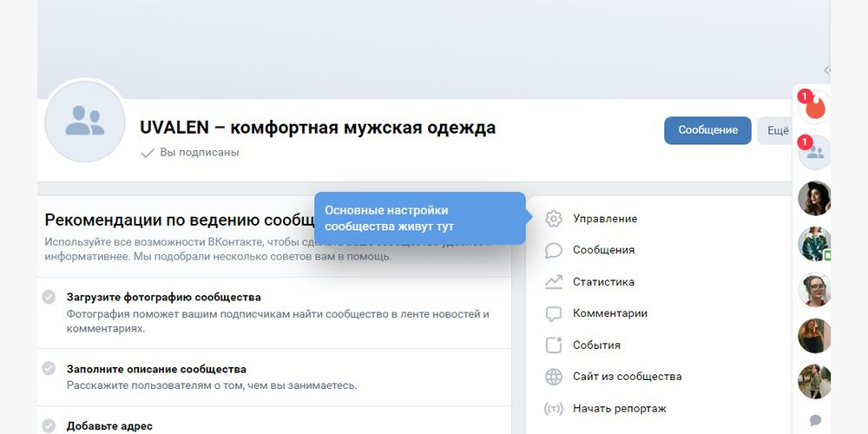Viewport: 868px width, 434px height.
Task: Expand the Ещё dropdown button
Action: click(775, 131)
